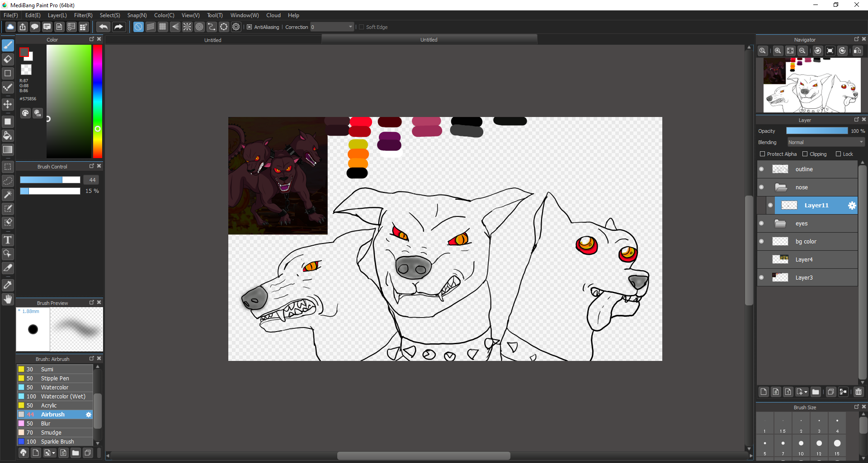
Task: Enable the Soft Edge checkbox
Action: point(361,27)
